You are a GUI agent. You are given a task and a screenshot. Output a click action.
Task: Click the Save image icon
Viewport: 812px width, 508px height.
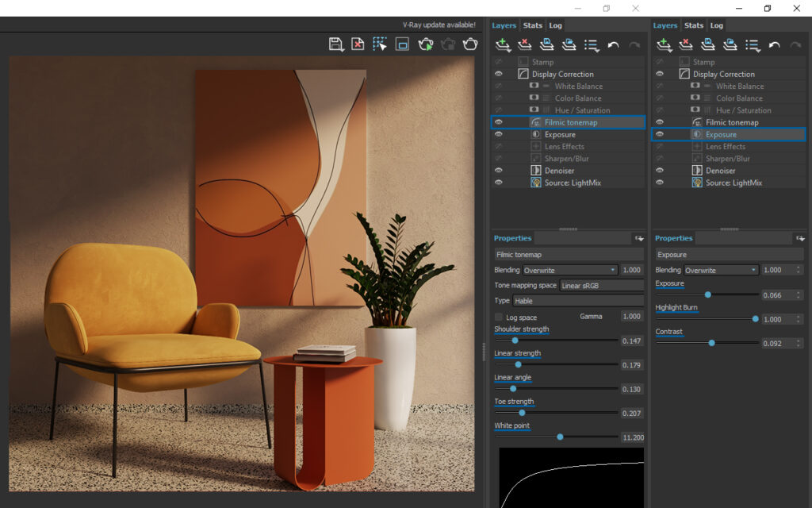coord(335,44)
